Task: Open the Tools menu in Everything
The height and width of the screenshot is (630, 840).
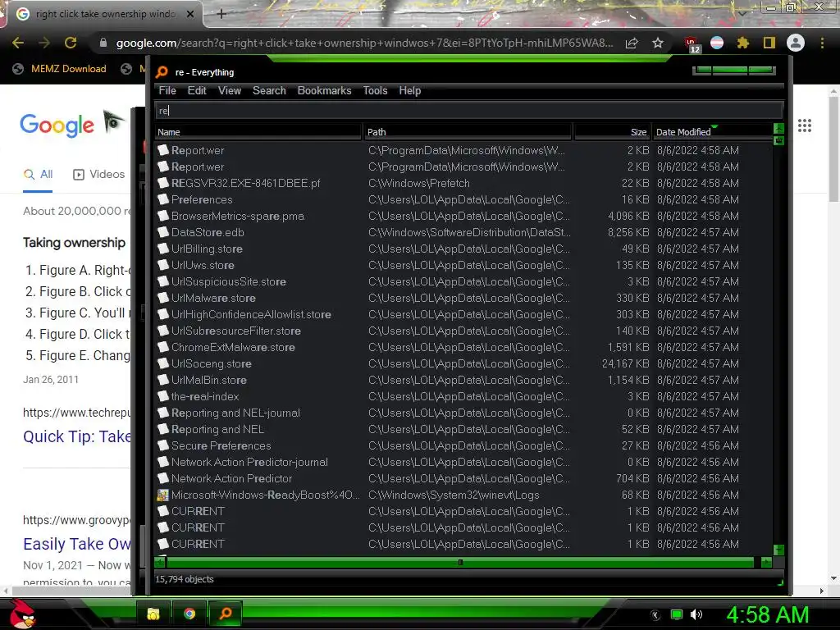Action: coord(375,90)
